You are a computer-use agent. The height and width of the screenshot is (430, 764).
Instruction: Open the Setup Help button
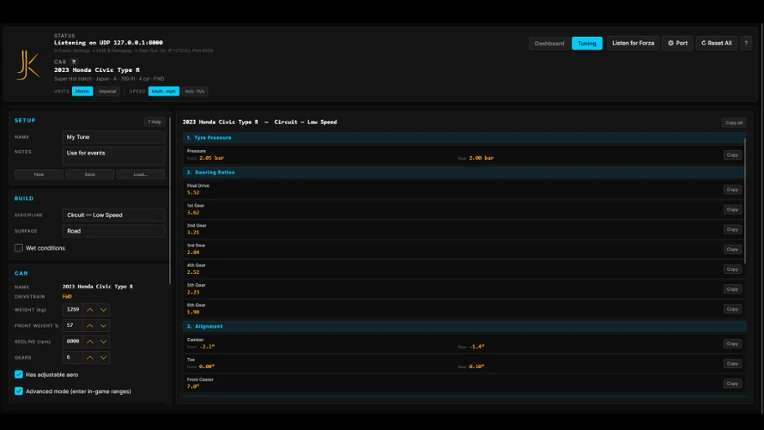click(154, 122)
